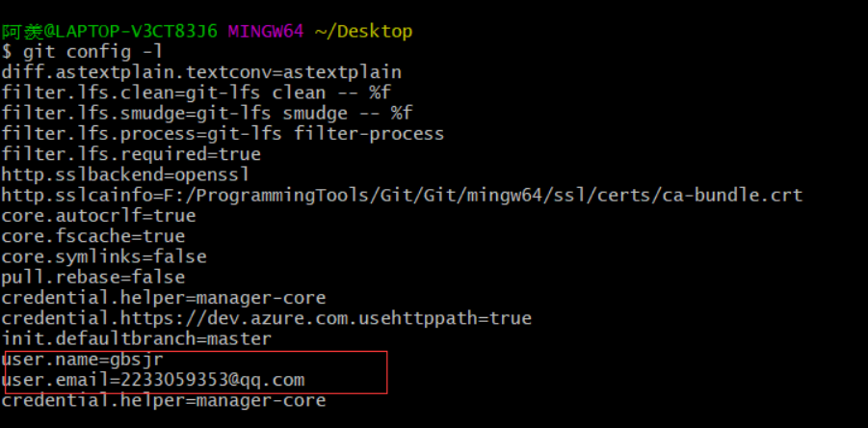Click the last credential.helper=manager-core line
The width and height of the screenshot is (868, 428).
(x=164, y=400)
